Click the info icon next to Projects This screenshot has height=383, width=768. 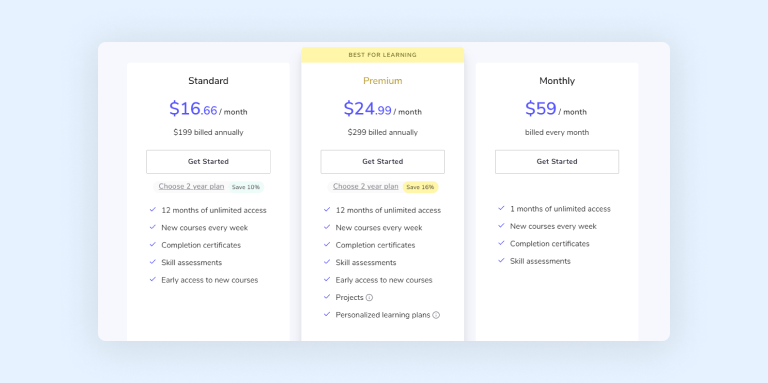point(369,297)
